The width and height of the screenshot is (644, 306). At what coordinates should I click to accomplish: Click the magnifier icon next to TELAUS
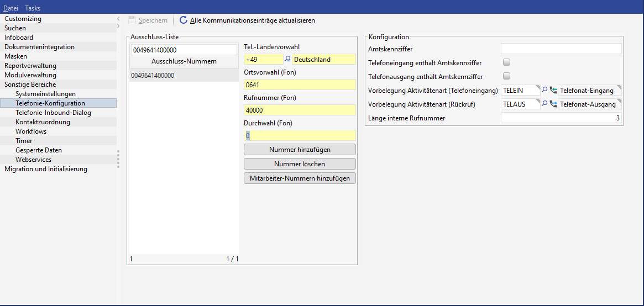(x=544, y=104)
